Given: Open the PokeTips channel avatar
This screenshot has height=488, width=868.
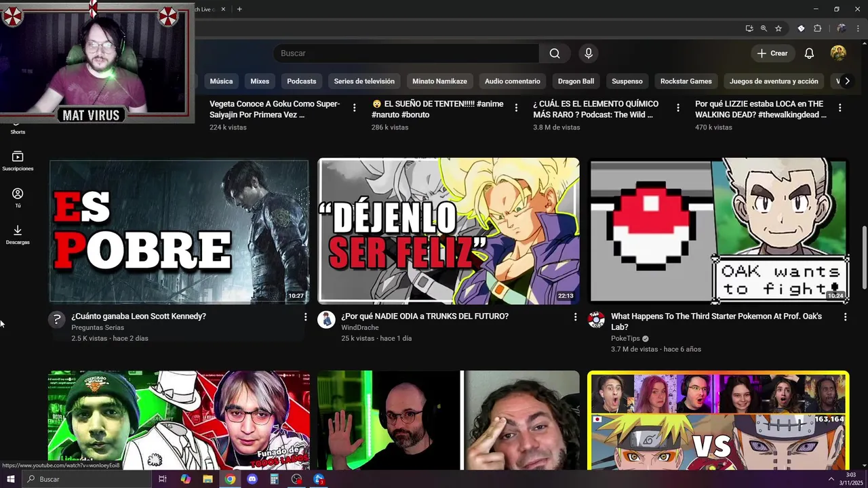Looking at the screenshot, I should coord(596,319).
